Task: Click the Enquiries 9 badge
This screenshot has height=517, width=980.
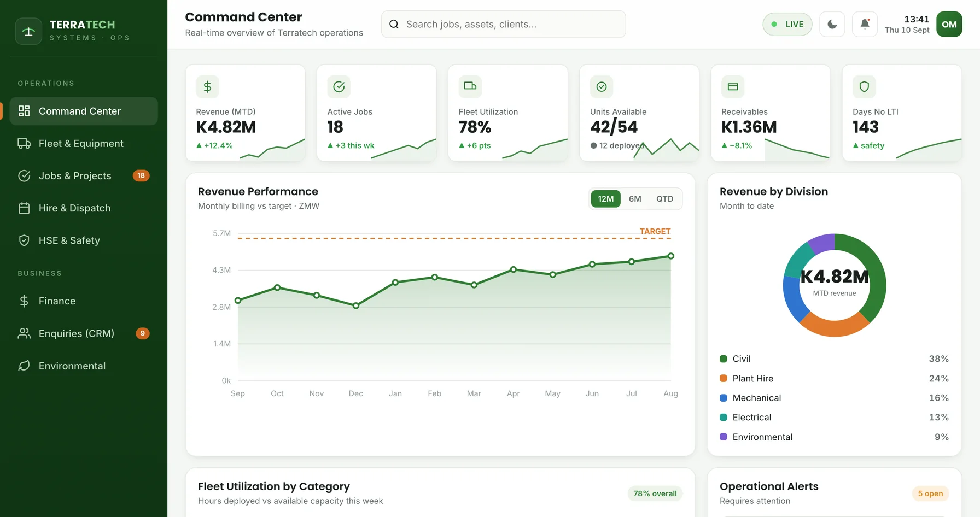Action: pos(143,333)
